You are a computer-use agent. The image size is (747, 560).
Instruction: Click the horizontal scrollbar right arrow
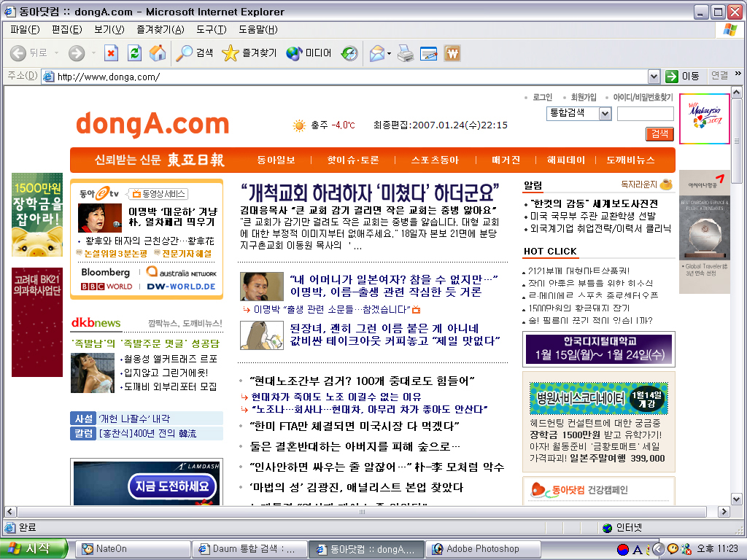[724, 512]
